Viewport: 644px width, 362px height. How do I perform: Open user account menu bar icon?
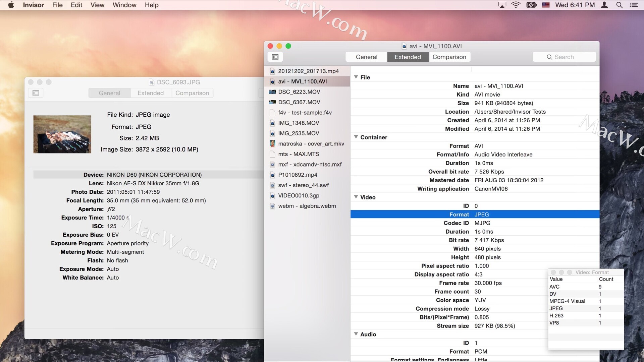[x=604, y=5]
